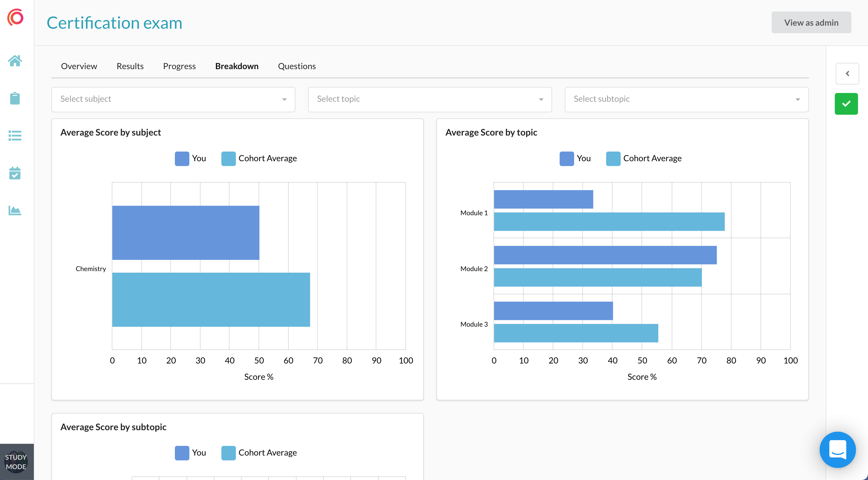This screenshot has width=868, height=480.
Task: Open the calendar check sidebar icon
Action: coord(15,173)
